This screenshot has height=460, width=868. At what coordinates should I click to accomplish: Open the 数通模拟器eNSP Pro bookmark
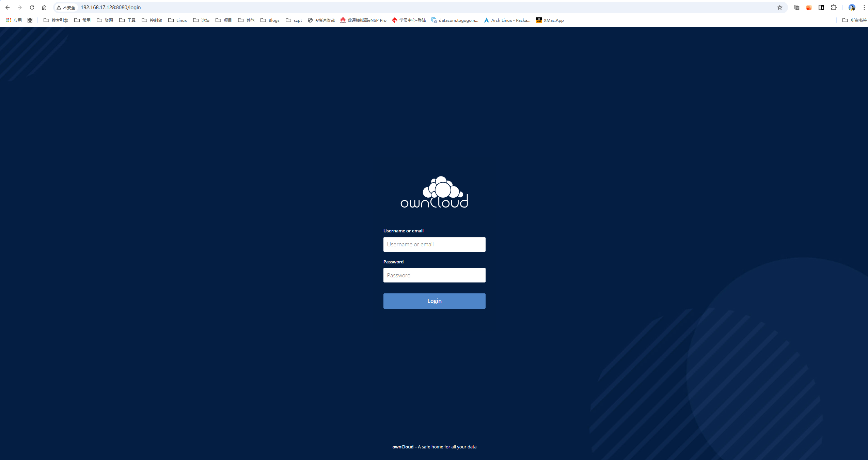pos(363,20)
